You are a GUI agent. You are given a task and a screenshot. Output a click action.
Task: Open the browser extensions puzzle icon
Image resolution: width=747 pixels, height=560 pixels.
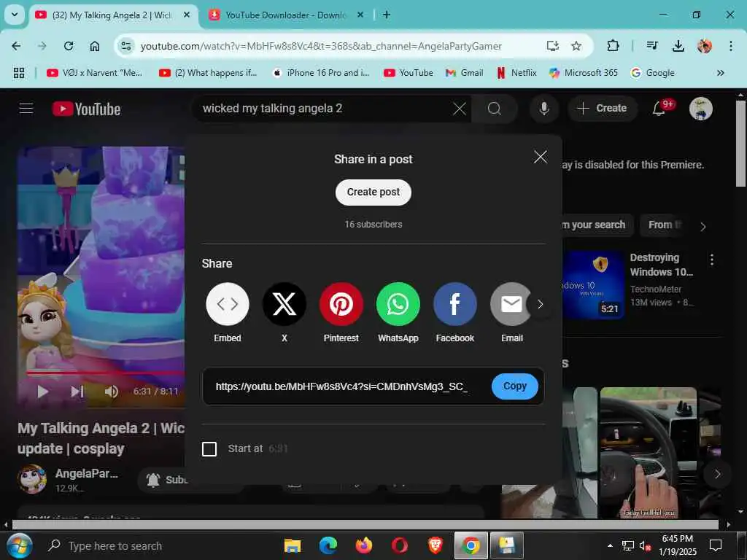[613, 46]
